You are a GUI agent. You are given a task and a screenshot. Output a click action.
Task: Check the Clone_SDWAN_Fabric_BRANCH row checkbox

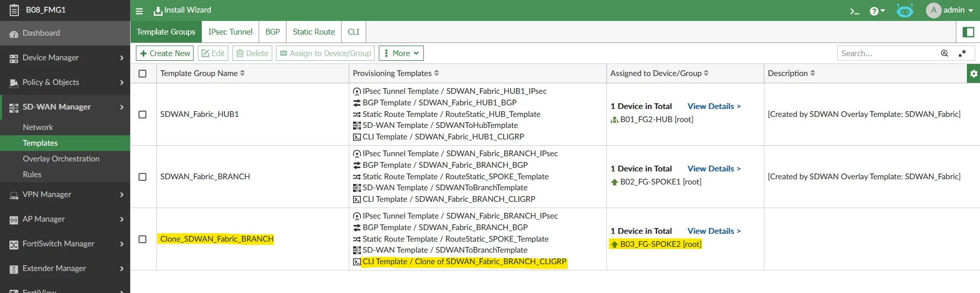point(142,239)
